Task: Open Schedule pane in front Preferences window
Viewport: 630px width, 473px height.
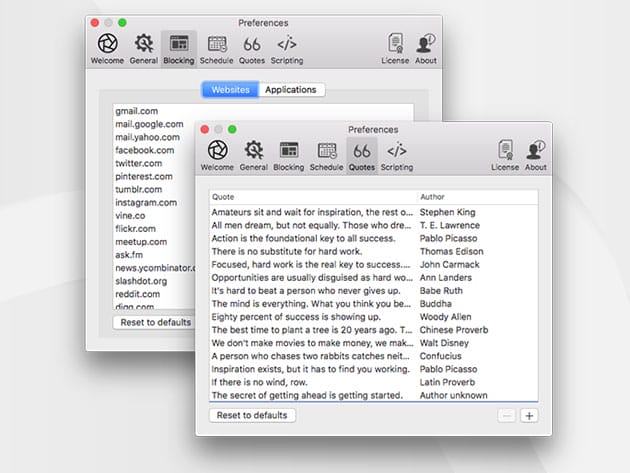Action: tap(327, 156)
